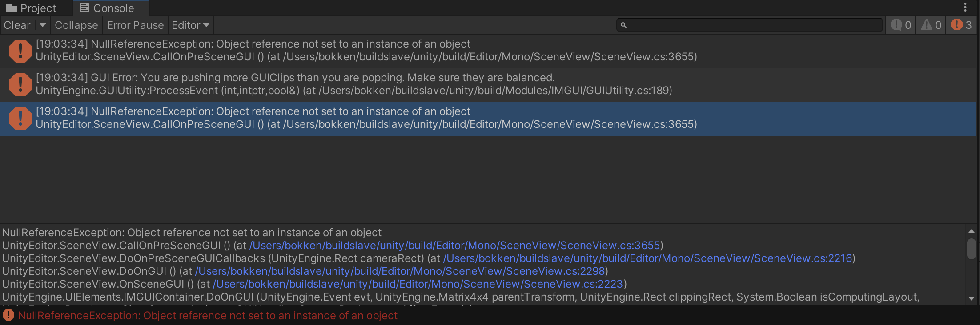Click error icon of GUI Error entry
This screenshot has width=980, height=325.
(20, 84)
